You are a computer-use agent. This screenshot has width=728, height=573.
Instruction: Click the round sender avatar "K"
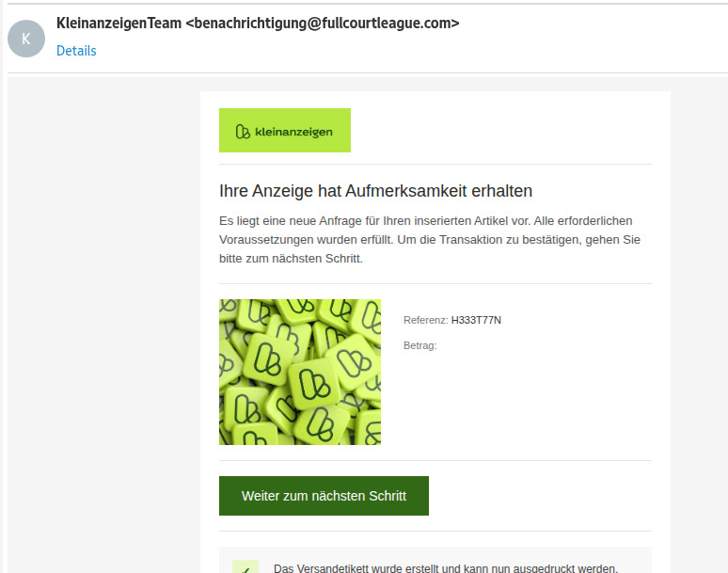(26, 39)
